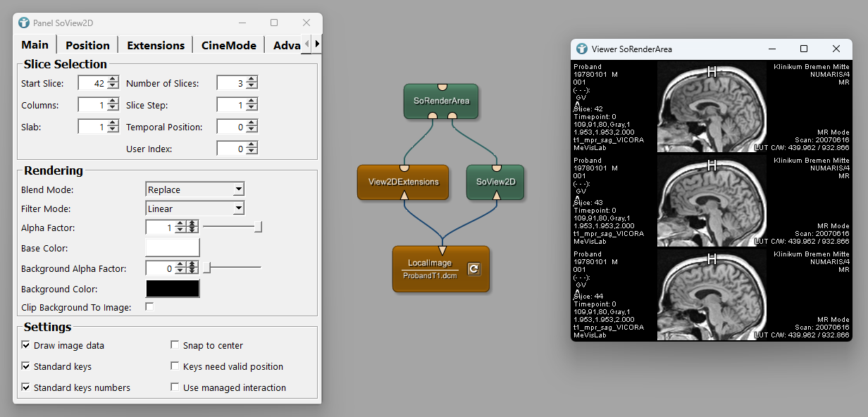Click the Number of Slices input field

pos(230,83)
